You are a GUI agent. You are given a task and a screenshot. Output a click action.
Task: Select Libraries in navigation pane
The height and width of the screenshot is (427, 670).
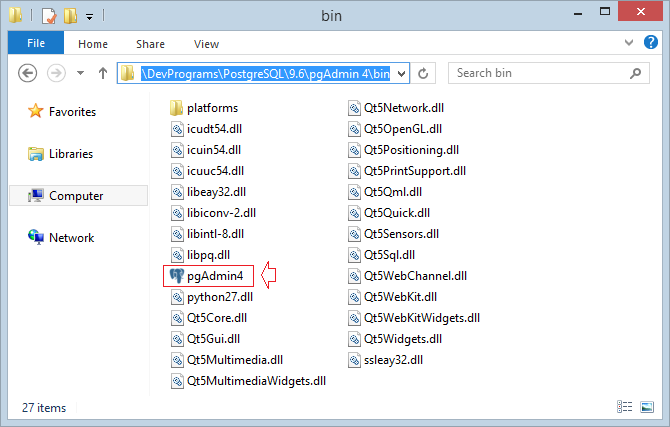coord(71,154)
